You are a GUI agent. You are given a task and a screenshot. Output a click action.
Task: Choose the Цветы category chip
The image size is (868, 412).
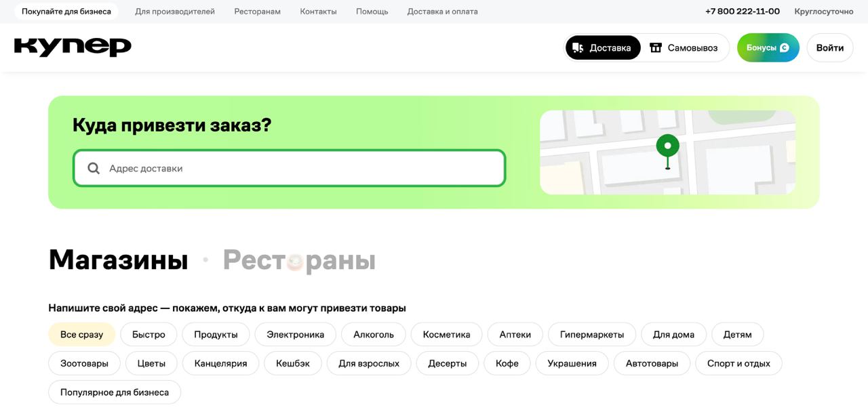pos(151,364)
